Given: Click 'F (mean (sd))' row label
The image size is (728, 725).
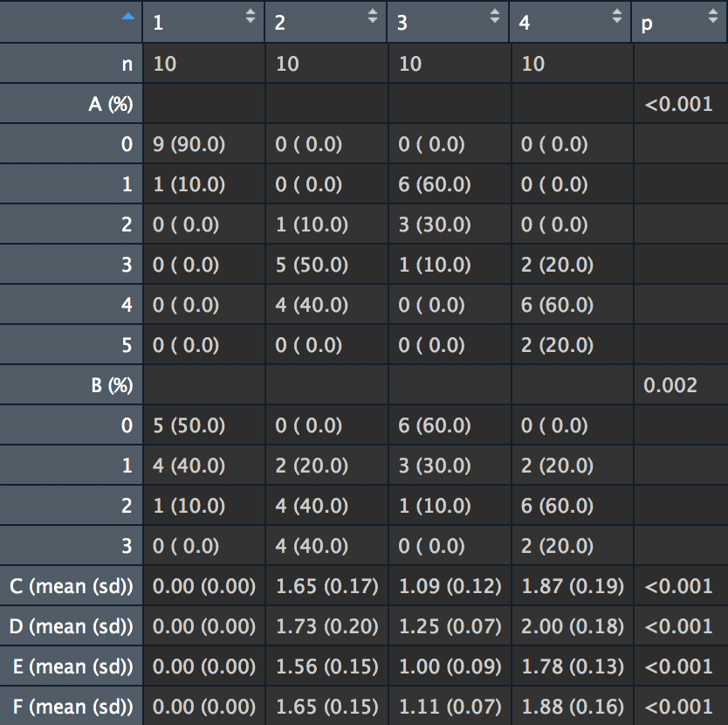Looking at the screenshot, I should point(71,706).
